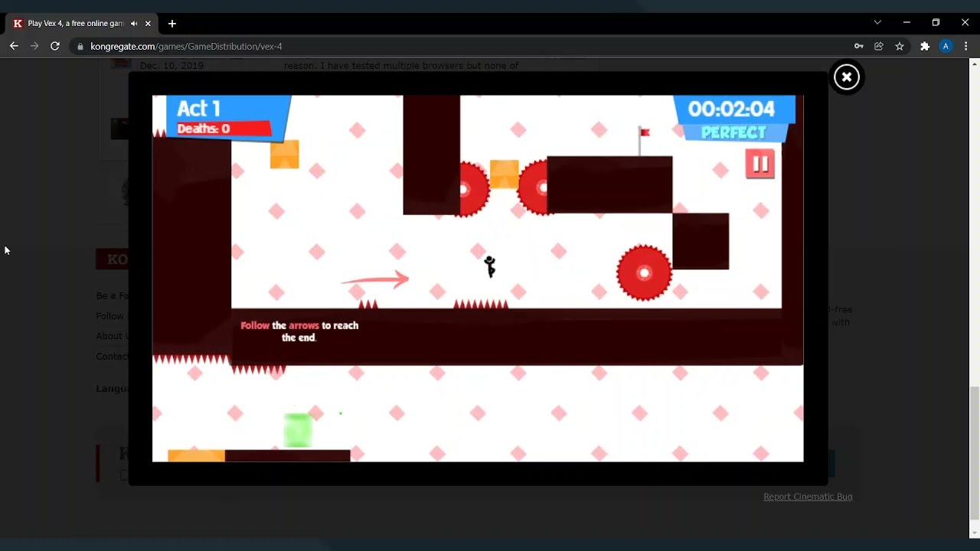Close the cinematic mode overlay
The height and width of the screenshot is (551, 980).
tap(847, 77)
